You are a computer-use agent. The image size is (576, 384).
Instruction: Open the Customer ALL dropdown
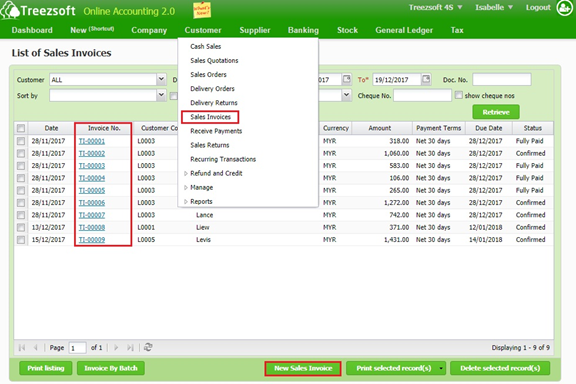[x=161, y=79]
